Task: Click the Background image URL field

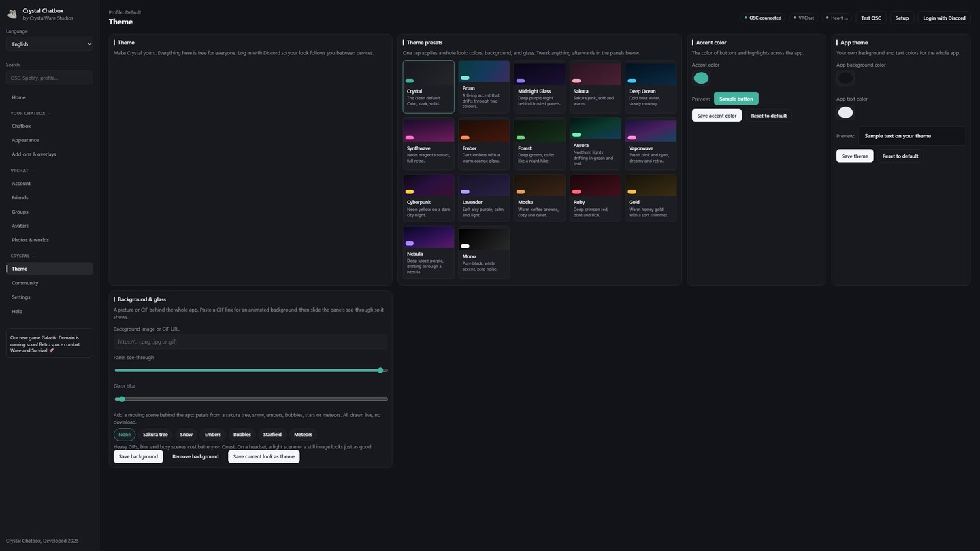Action: [250, 342]
